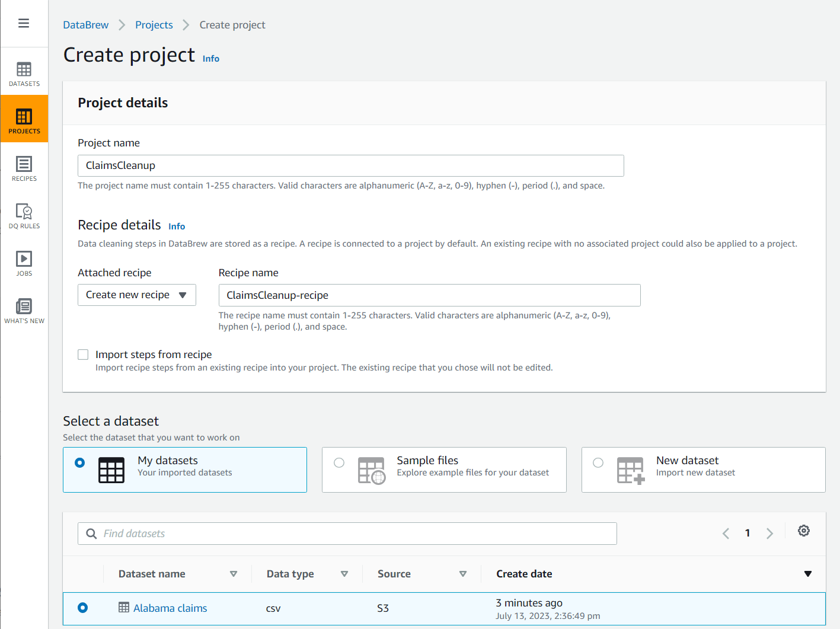Open the navigation sidebar hamburger menu
The image size is (840, 629).
pos(24,23)
